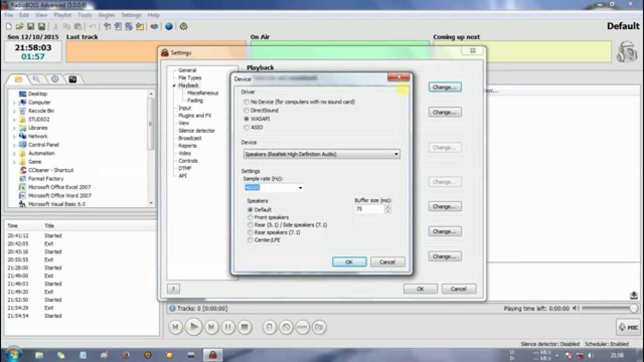Click OK in the Settings window
The image size is (644, 362).
click(420, 289)
